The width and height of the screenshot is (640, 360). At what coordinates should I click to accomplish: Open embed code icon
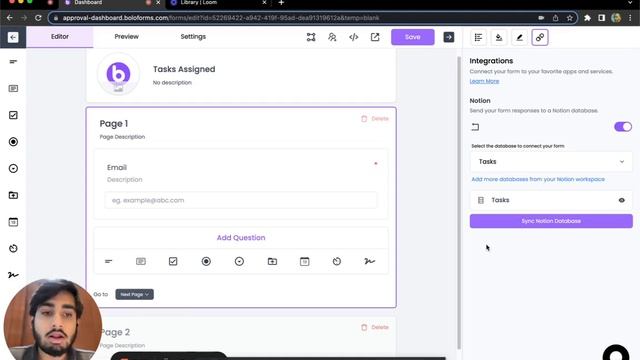[x=353, y=37]
